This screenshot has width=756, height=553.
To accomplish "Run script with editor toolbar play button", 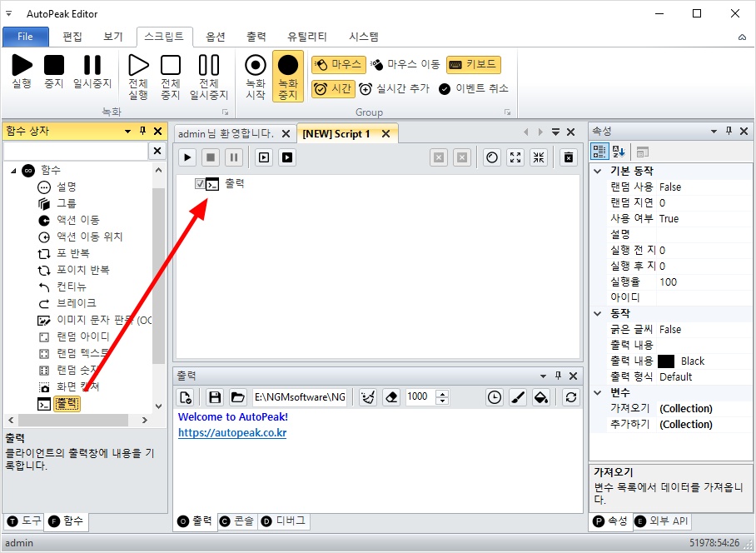I will 187,157.
